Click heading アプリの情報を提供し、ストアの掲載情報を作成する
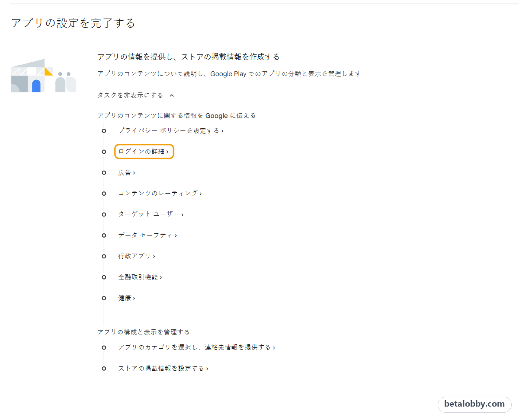 coord(189,57)
